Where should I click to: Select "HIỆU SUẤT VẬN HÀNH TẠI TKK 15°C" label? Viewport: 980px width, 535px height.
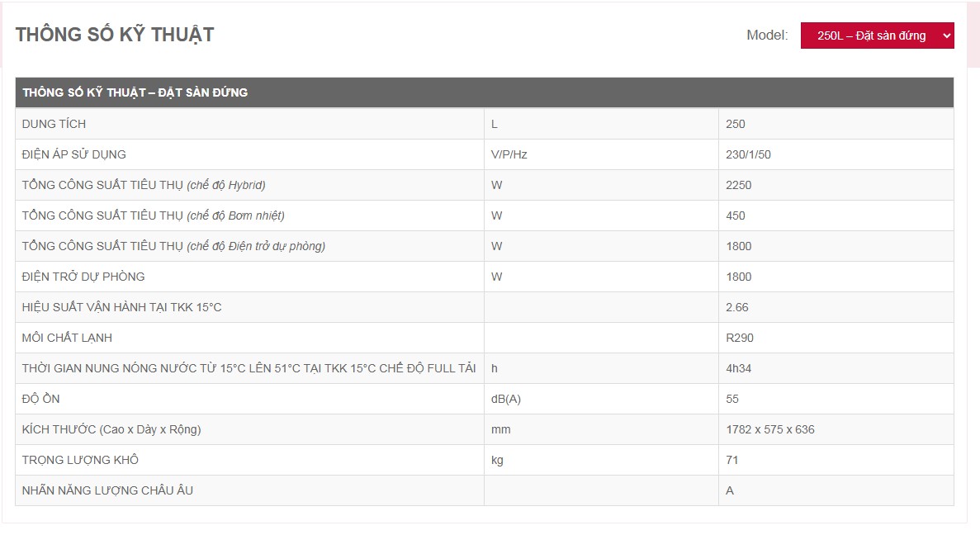click(x=122, y=307)
